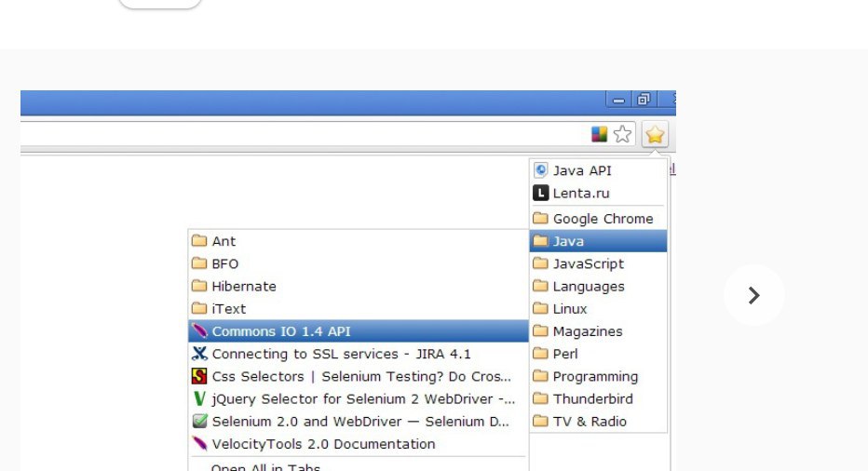This screenshot has height=471, width=868.
Task: Open VelocityTools 2.0 Documentation bookmark
Action: 359,444
